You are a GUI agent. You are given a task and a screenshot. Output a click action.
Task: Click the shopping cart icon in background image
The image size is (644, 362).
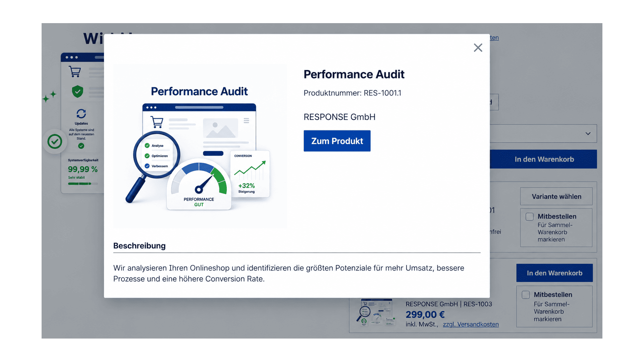[75, 72]
